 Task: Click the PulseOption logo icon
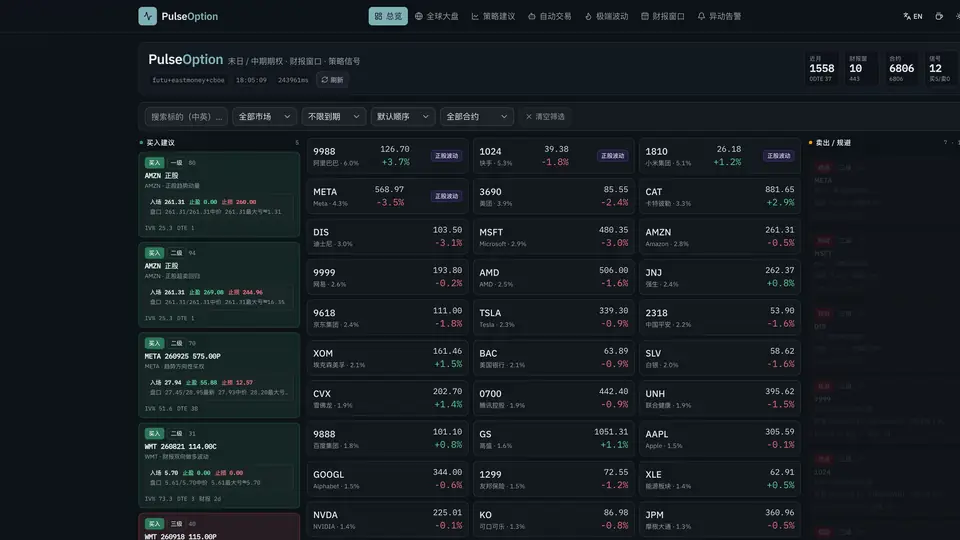click(148, 16)
